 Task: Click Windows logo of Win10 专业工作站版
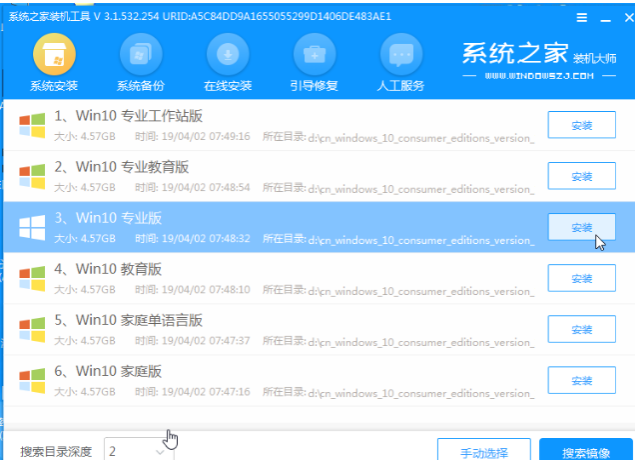[32, 125]
